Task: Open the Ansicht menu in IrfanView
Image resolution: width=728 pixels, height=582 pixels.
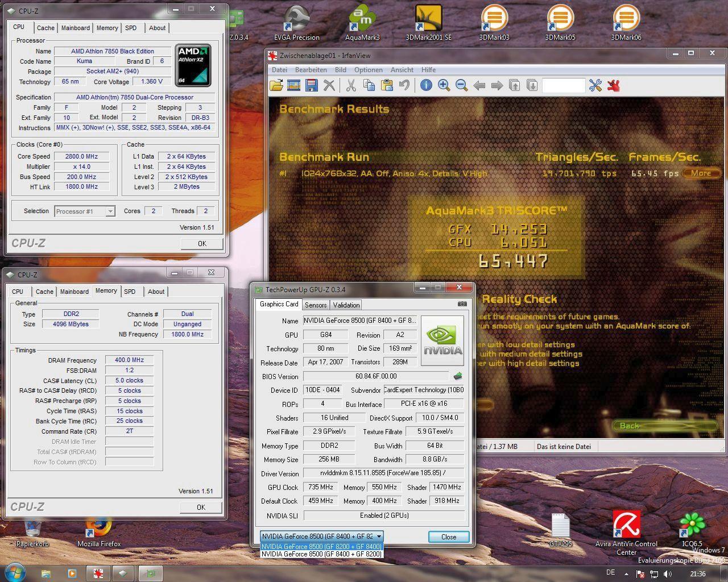Action: click(402, 70)
